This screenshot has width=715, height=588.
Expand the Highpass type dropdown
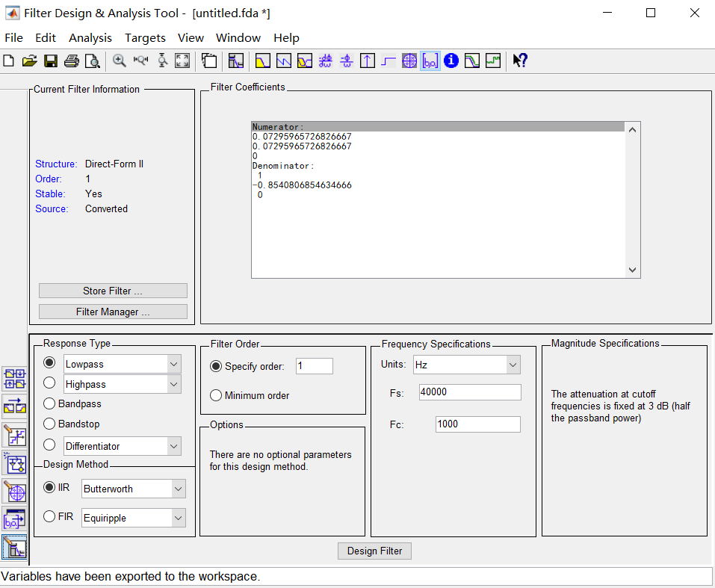[174, 384]
